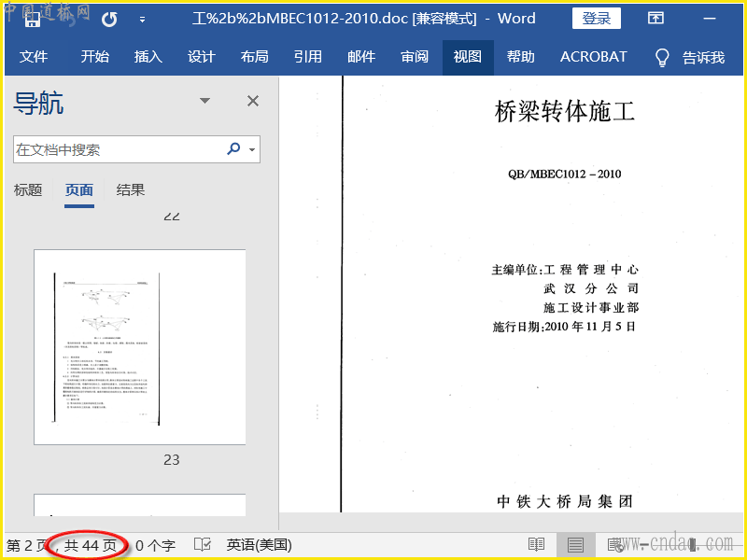
Task: Click the 中铁大桥局集团 text
Action: 565,501
